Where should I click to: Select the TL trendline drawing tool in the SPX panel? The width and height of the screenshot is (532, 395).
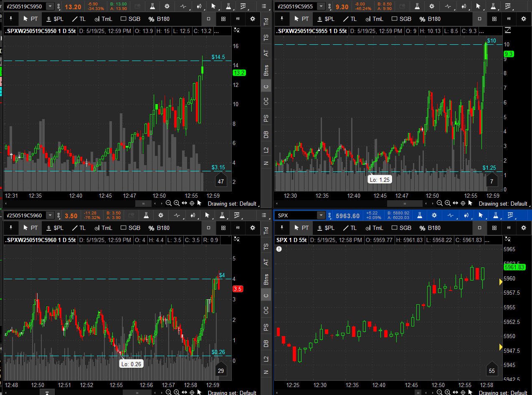tap(349, 228)
